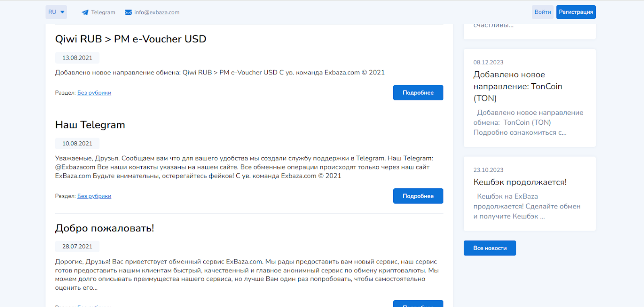Click the Qiwi article description text
The height and width of the screenshot is (307, 644).
220,72
